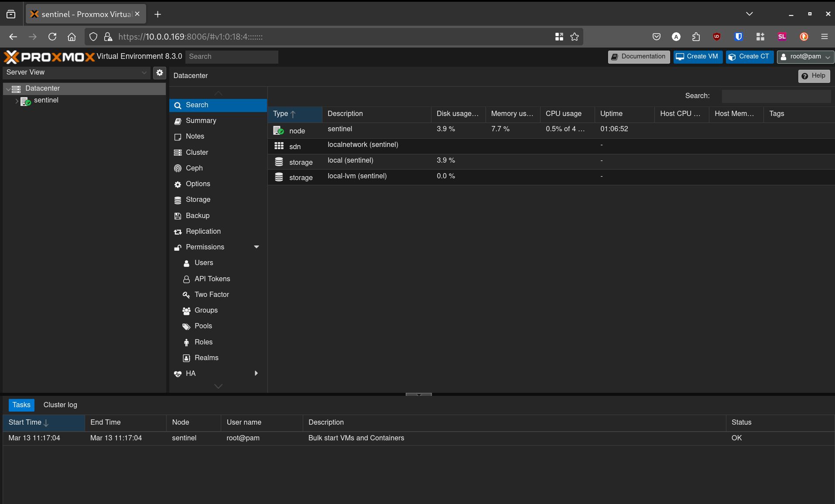This screenshot has height=504, width=835.
Task: Switch to the Tasks tab
Action: (x=21, y=405)
